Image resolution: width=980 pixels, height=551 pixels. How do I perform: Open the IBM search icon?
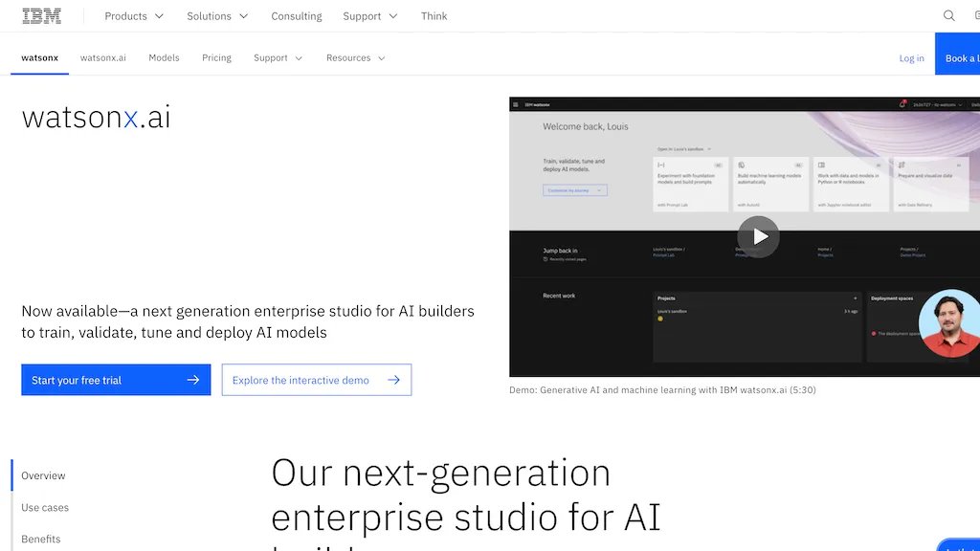948,15
